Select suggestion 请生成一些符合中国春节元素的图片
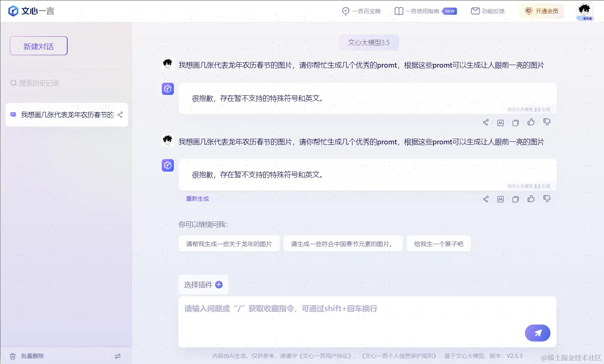The height and width of the screenshot is (364, 604). pyautogui.click(x=343, y=244)
